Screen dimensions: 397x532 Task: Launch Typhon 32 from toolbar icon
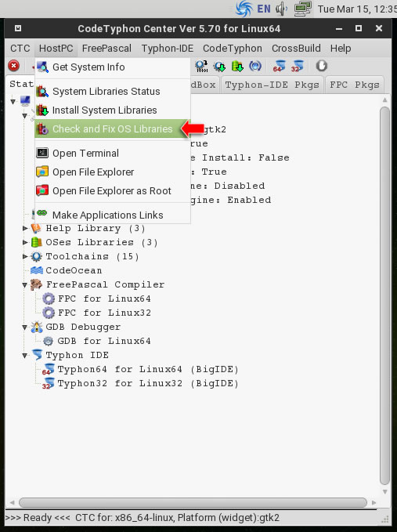297,66
